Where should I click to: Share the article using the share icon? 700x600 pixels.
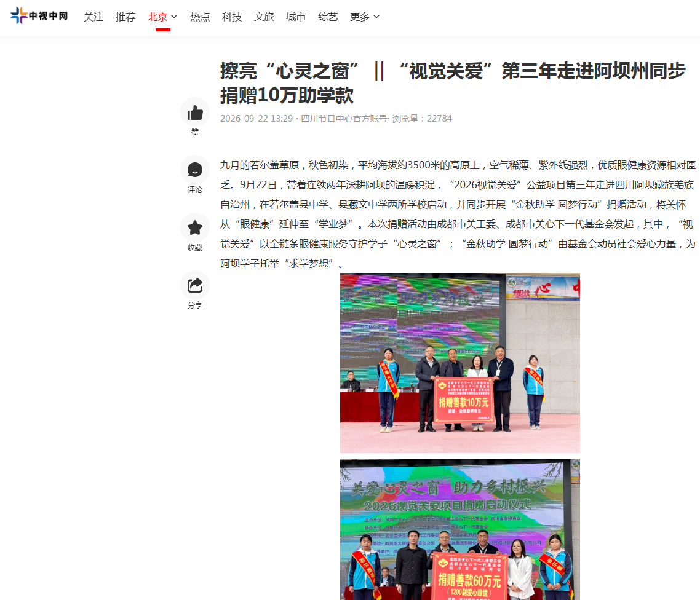coord(195,285)
